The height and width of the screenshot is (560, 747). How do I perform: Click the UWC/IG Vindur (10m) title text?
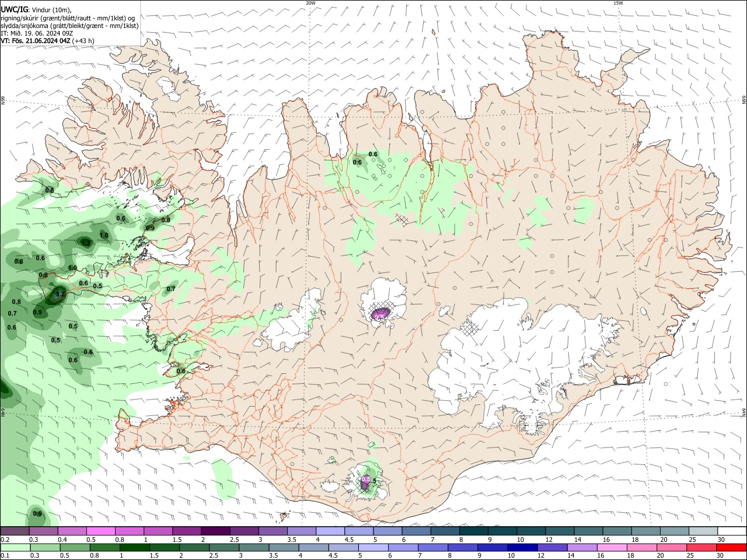coord(35,9)
